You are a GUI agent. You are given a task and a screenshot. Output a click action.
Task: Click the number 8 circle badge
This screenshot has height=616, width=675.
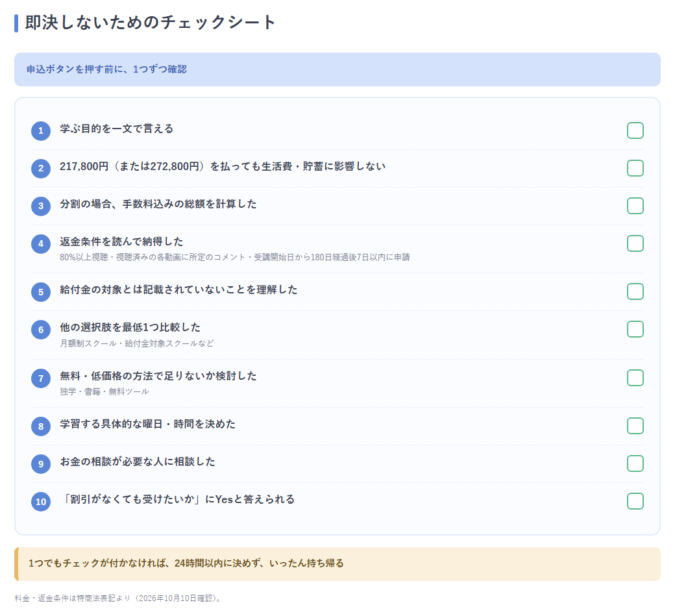tap(41, 426)
